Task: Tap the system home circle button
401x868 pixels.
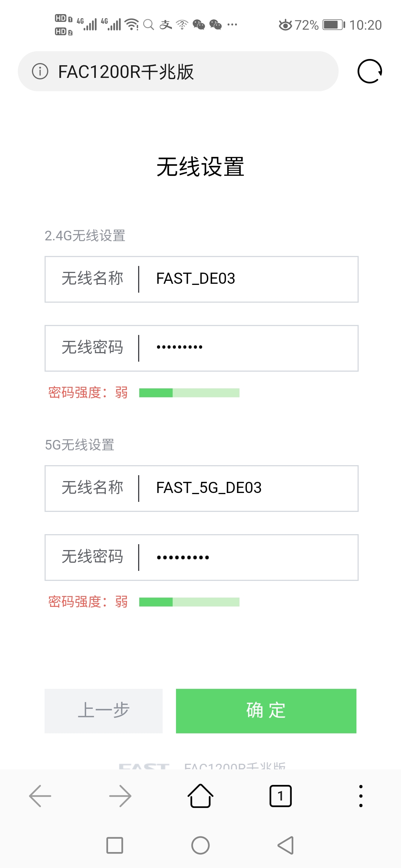Action: coord(200,846)
